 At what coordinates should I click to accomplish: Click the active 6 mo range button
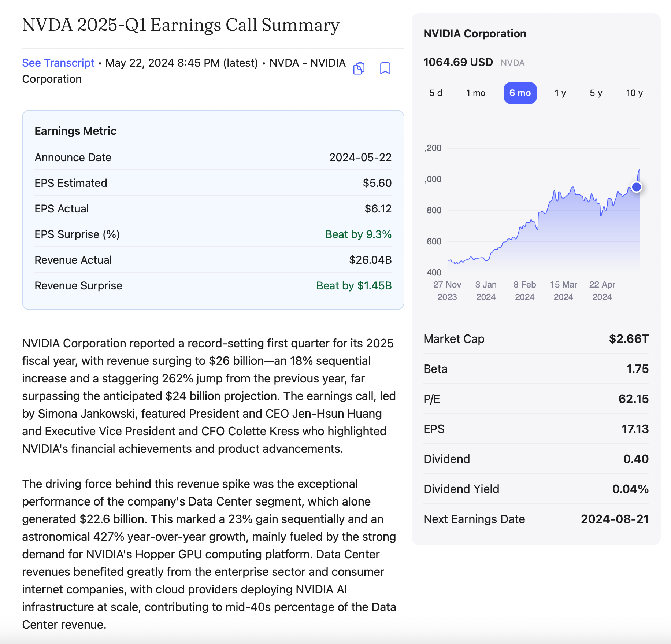520,93
